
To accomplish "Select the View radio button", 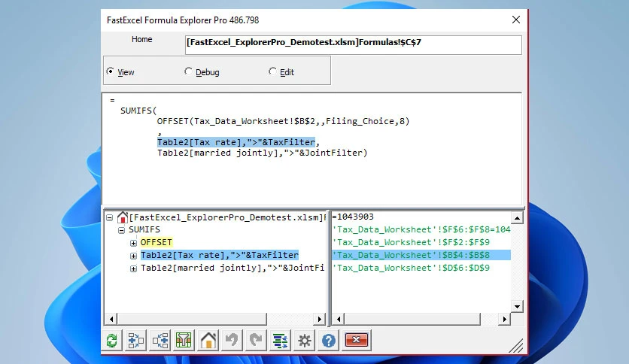I will click(110, 71).
